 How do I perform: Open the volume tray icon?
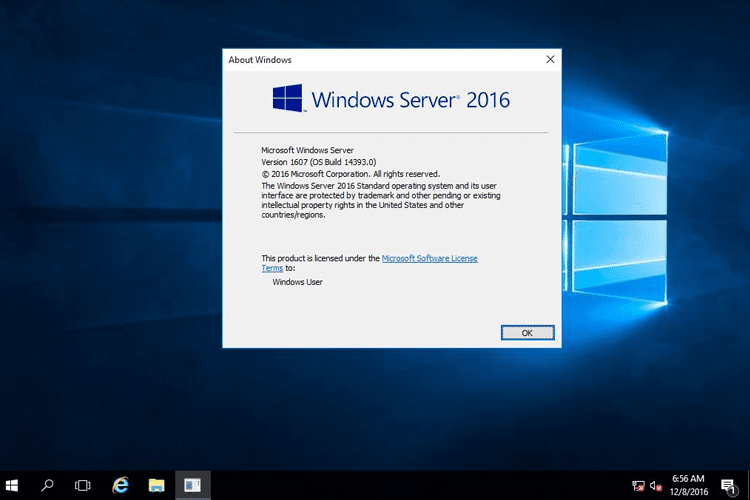point(656,487)
